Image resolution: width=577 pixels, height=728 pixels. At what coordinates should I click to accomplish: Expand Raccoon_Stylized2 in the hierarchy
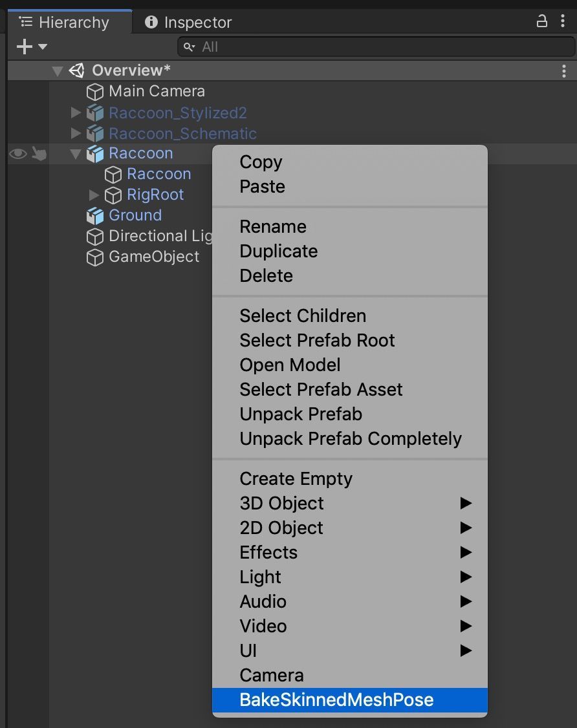76,112
